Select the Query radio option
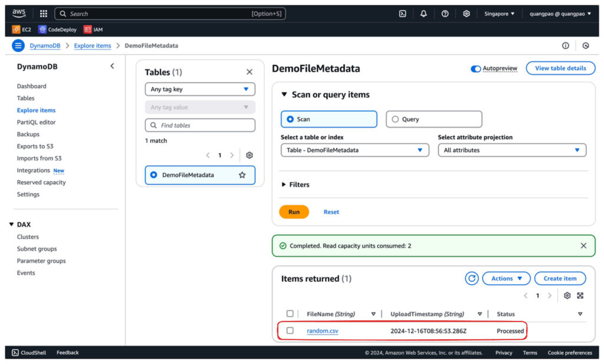Image resolution: width=604 pixels, height=364 pixels. [x=434, y=119]
